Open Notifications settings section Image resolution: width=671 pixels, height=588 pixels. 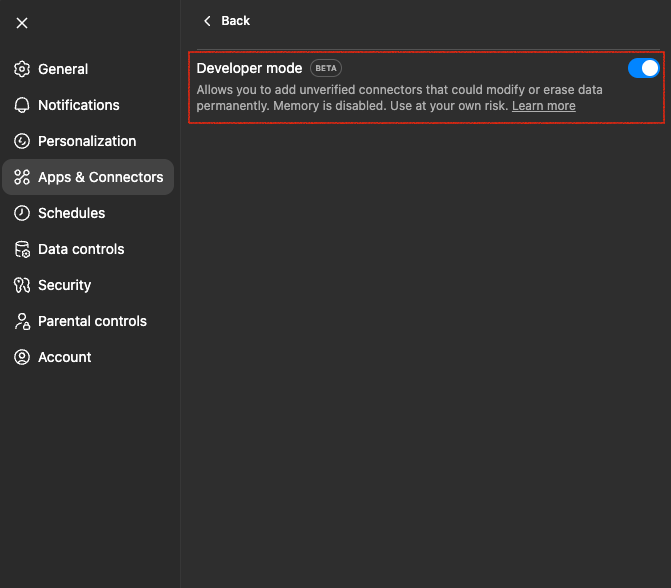coord(88,105)
